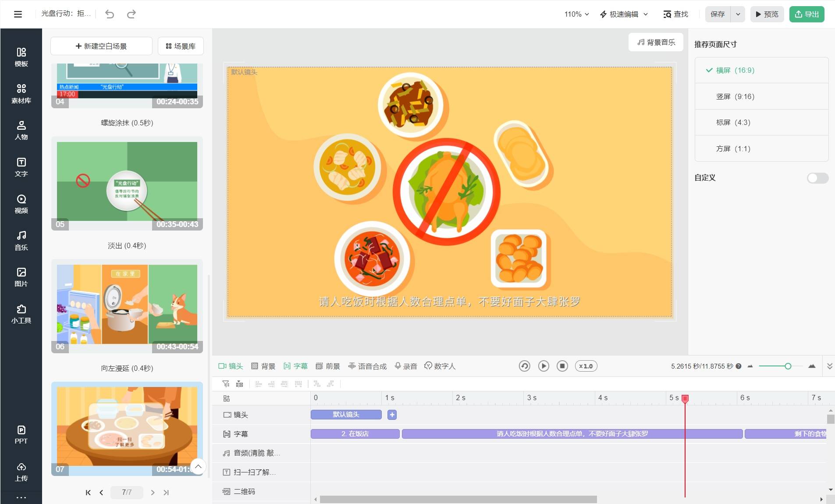Go to the next scene page
The image size is (835, 504).
pyautogui.click(x=153, y=493)
